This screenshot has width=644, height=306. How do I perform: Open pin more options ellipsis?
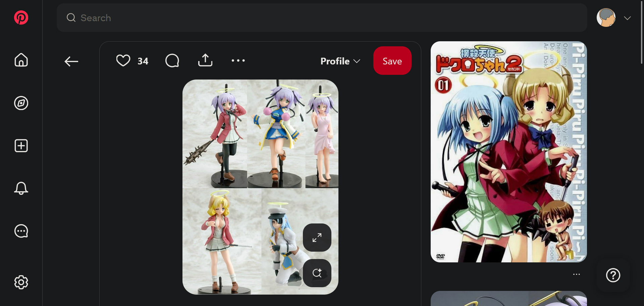pos(238,61)
